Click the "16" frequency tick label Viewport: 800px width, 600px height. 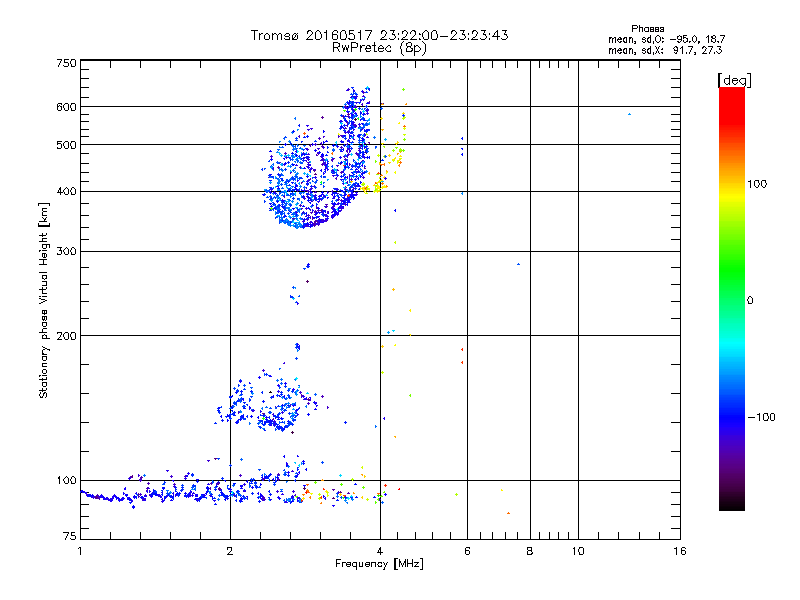(x=680, y=551)
